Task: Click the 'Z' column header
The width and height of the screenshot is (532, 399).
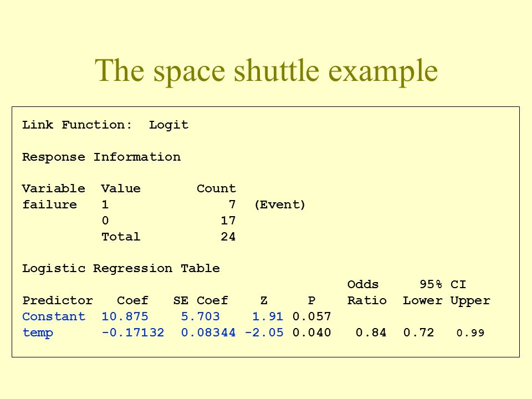Action: [x=264, y=300]
